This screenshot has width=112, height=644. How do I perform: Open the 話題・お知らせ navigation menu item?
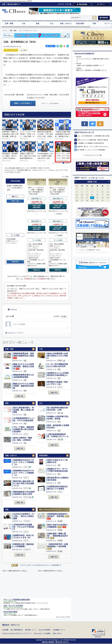point(66,24)
